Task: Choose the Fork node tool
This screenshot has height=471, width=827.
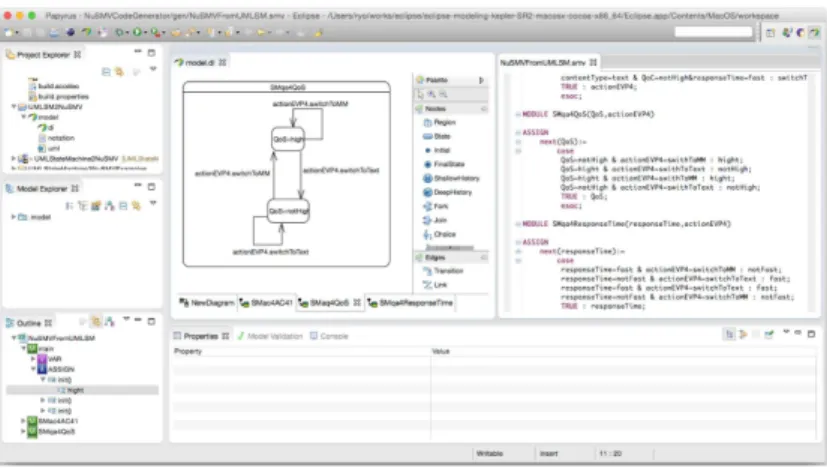Action: pos(436,206)
